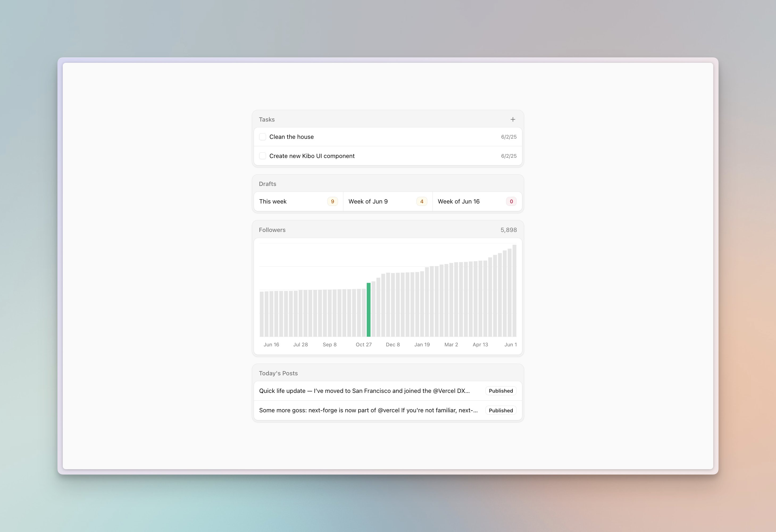Click the plus icon to add task
This screenshot has height=532, width=776.
tap(512, 119)
